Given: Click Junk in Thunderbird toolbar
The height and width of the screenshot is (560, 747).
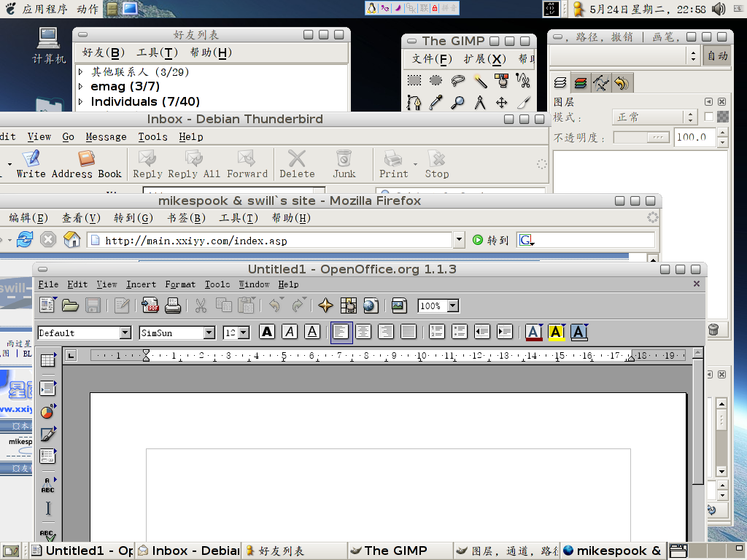Looking at the screenshot, I should tap(344, 164).
